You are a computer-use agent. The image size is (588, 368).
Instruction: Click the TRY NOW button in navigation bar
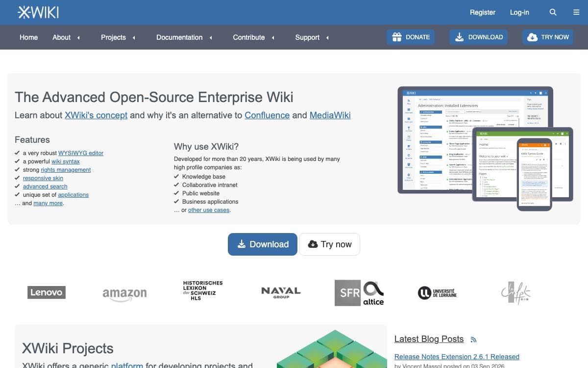pyautogui.click(x=548, y=37)
